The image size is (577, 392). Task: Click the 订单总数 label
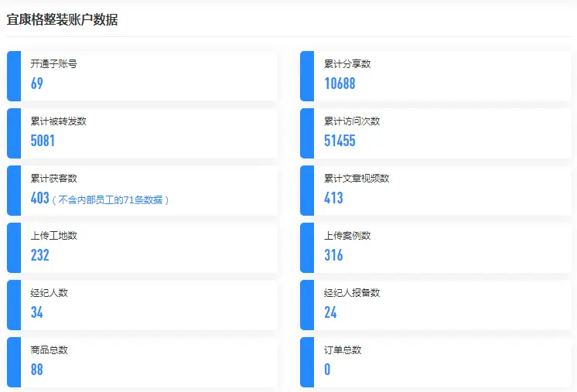point(343,349)
